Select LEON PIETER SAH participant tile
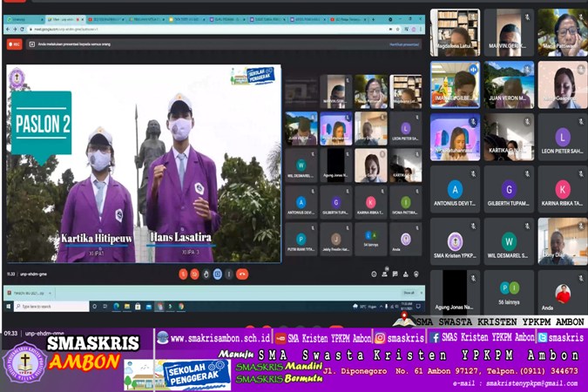588x392 pixels. [563, 138]
